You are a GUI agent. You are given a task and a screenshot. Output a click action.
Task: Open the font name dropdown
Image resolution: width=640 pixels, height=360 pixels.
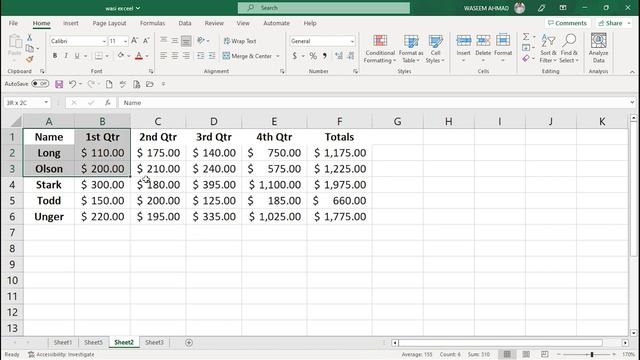(104, 41)
